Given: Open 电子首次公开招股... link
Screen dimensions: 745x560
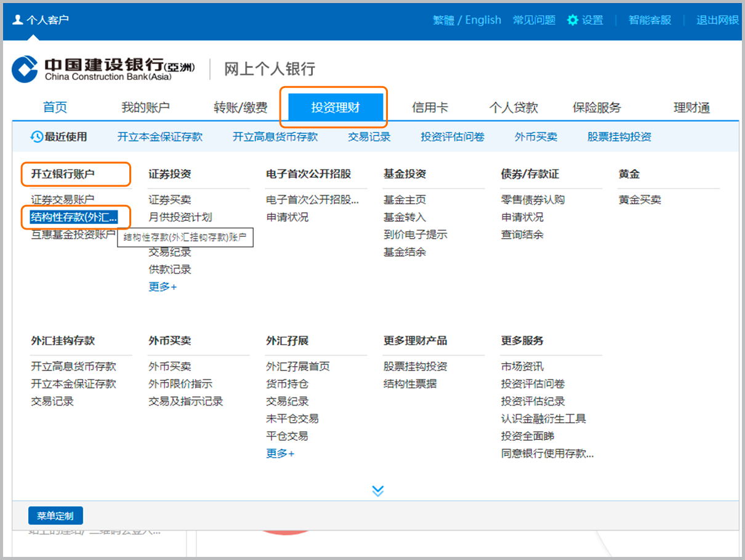Looking at the screenshot, I should (312, 200).
